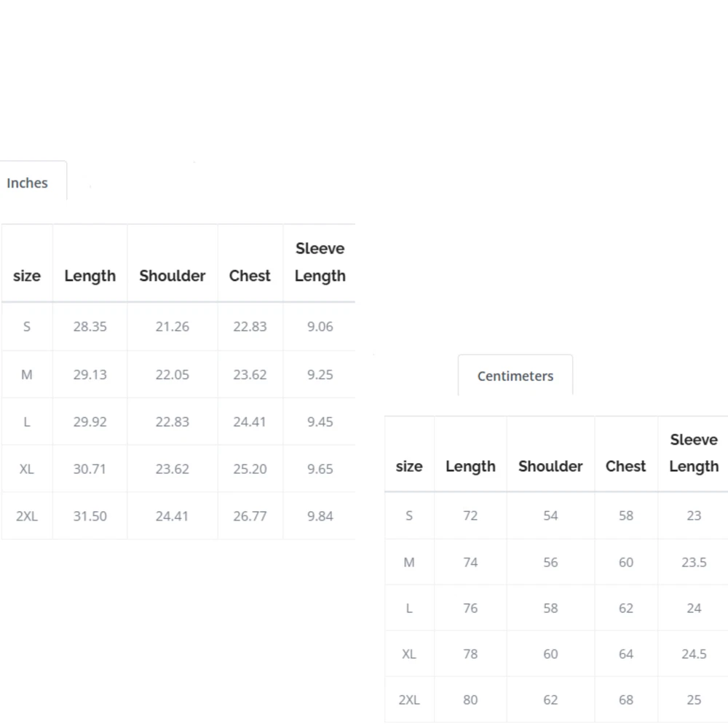Switch to the Inches tab

coord(28,183)
